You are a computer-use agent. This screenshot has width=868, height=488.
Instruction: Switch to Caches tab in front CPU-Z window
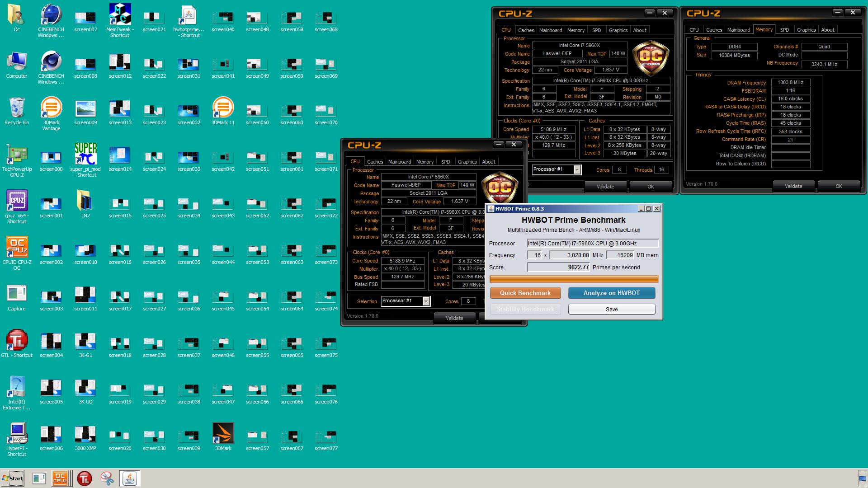tap(375, 162)
